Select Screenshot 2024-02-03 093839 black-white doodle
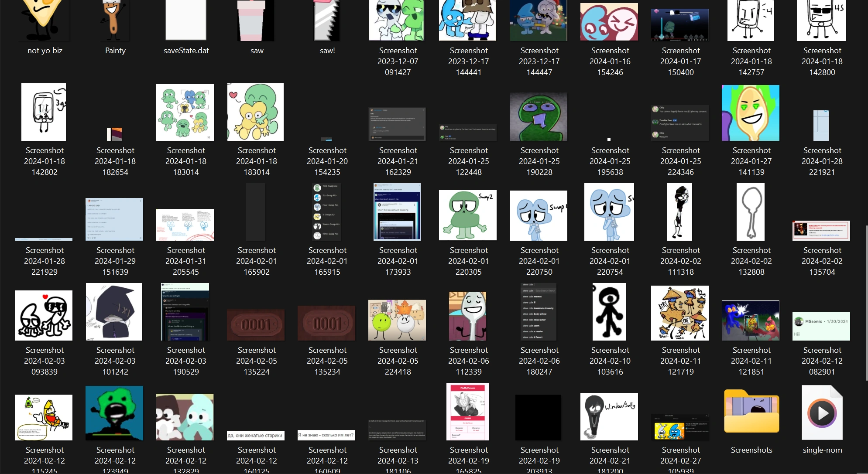This screenshot has height=474, width=868. pos(44,315)
